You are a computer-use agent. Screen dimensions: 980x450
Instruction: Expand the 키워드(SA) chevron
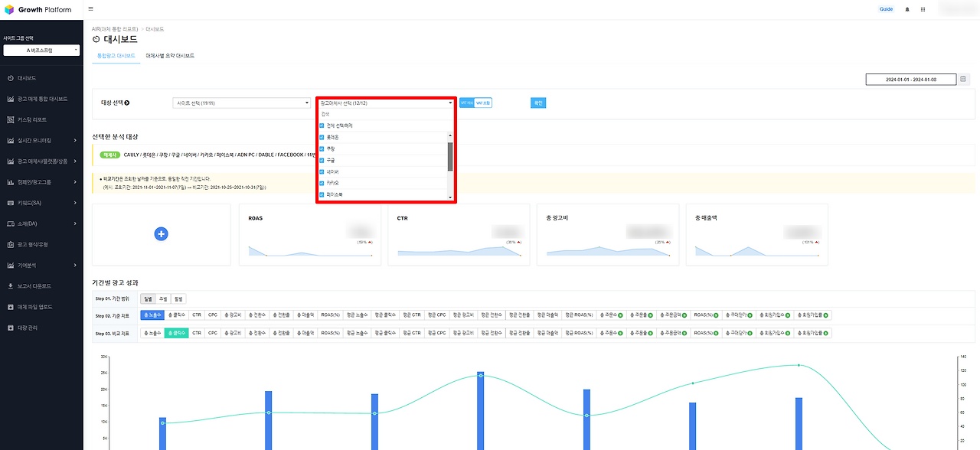(x=75, y=203)
